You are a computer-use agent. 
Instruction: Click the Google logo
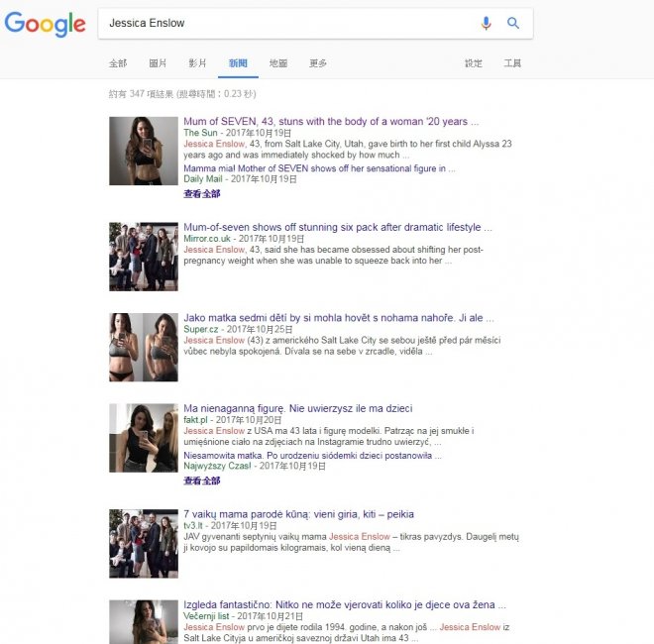tap(45, 23)
